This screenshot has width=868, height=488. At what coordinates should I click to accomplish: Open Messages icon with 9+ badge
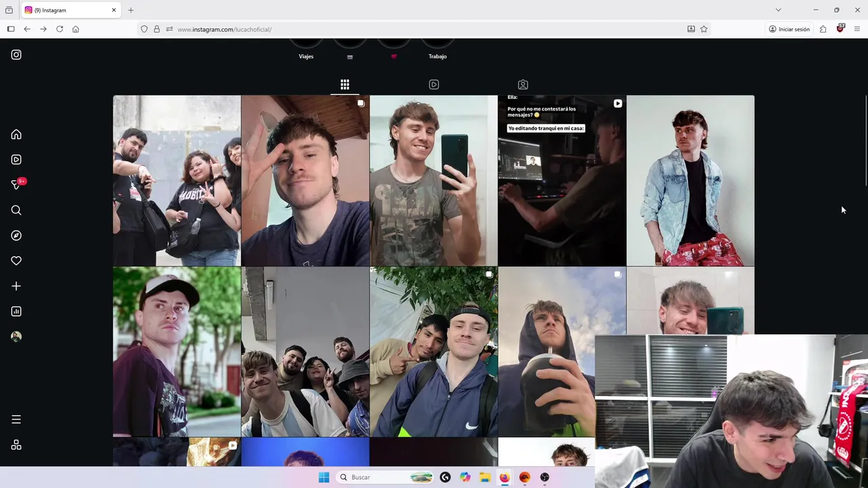point(18,184)
